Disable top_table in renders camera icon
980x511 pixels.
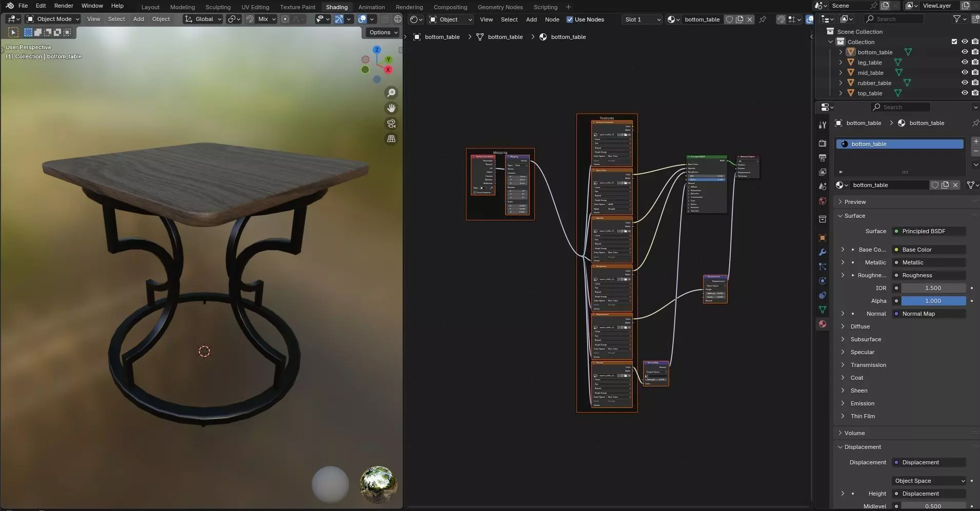point(975,93)
